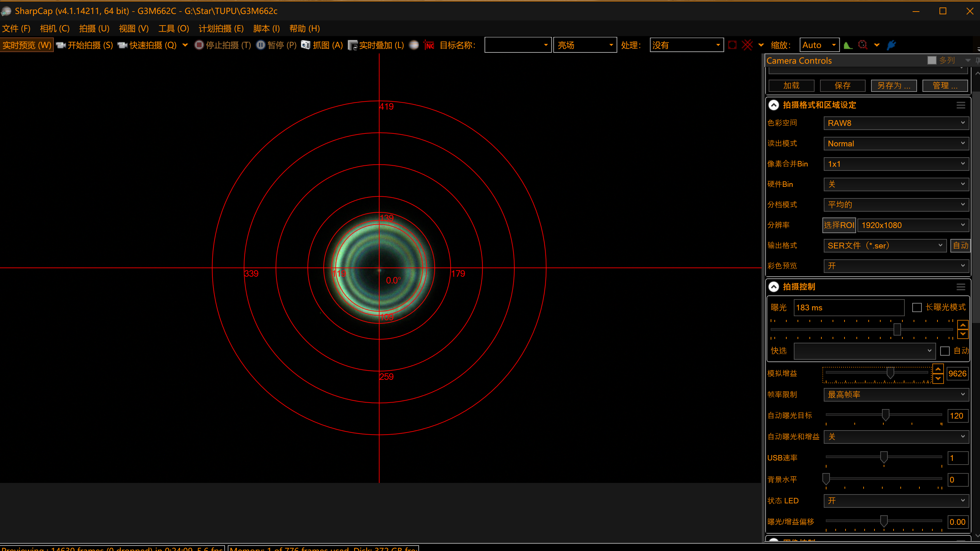
Task: Click the 自动 button beside 输出格式
Action: [x=960, y=246]
